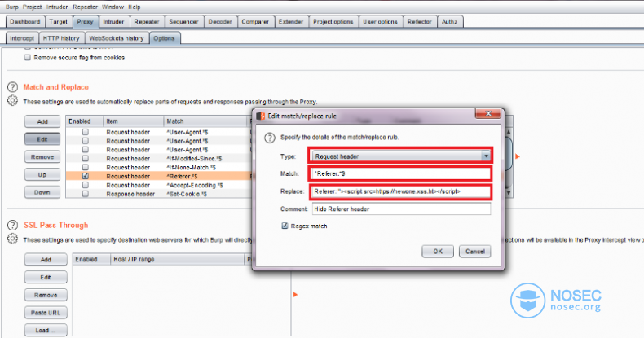Click Load button in SSL Pass Through
This screenshot has width=644, height=338.
(x=46, y=330)
